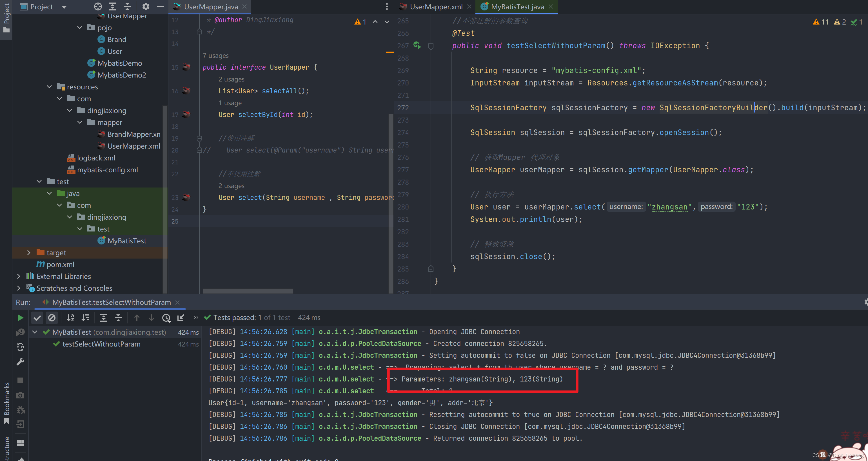Click the Rerun Failed Tests icon

pyautogui.click(x=20, y=332)
